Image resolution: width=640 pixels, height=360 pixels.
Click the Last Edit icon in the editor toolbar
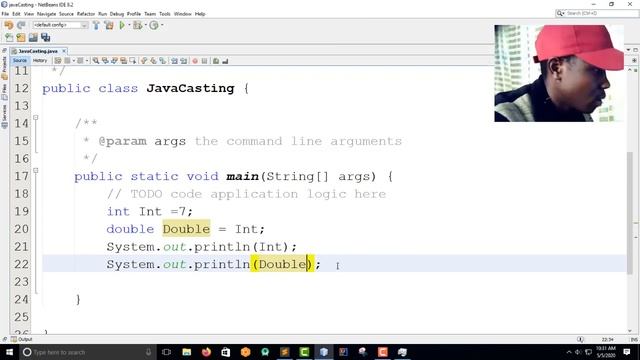58,61
